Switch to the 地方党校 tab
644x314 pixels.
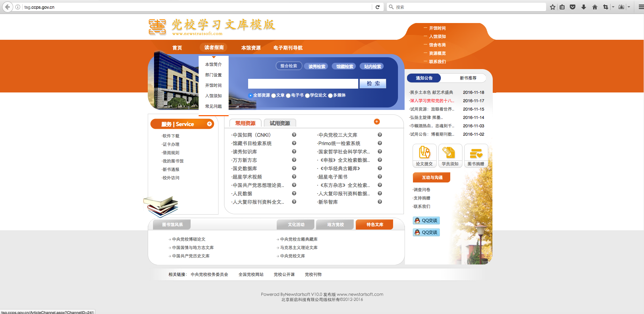coord(336,225)
